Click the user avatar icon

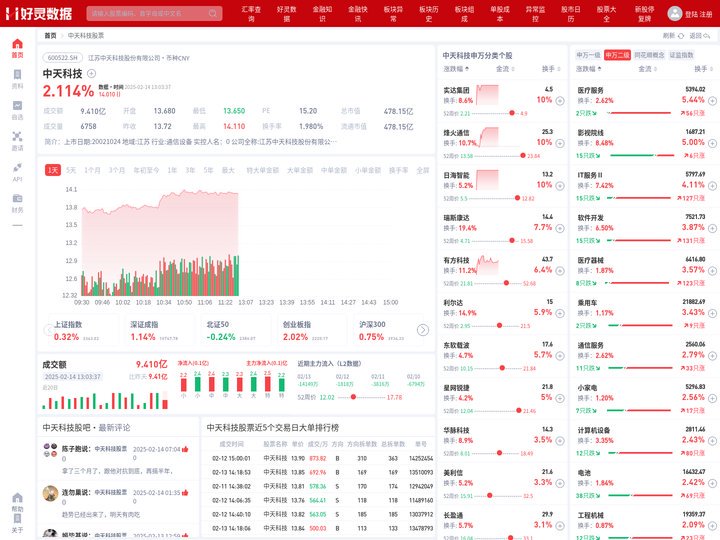pos(675,13)
